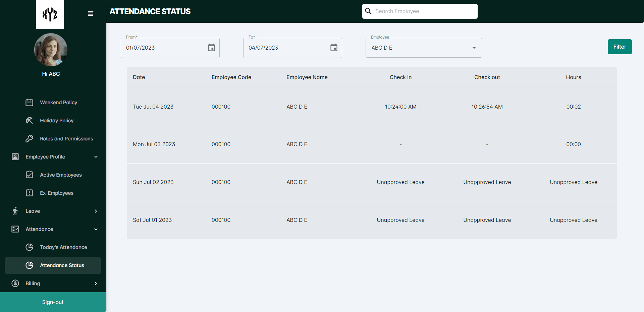
Task: Click the XYZ company logo
Action: click(50, 14)
